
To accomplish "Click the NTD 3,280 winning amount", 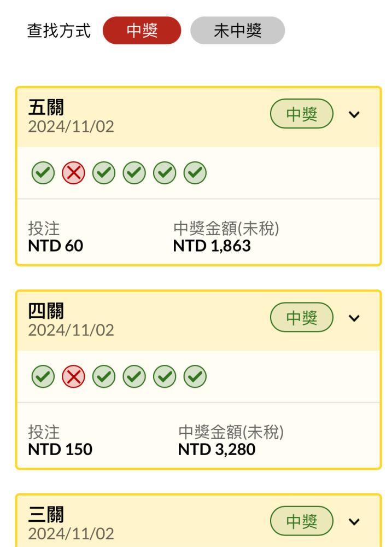I will [x=217, y=449].
